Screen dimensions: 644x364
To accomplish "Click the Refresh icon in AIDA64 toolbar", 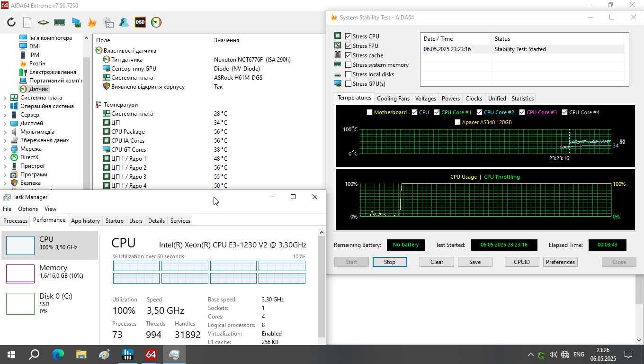I will click(x=11, y=22).
